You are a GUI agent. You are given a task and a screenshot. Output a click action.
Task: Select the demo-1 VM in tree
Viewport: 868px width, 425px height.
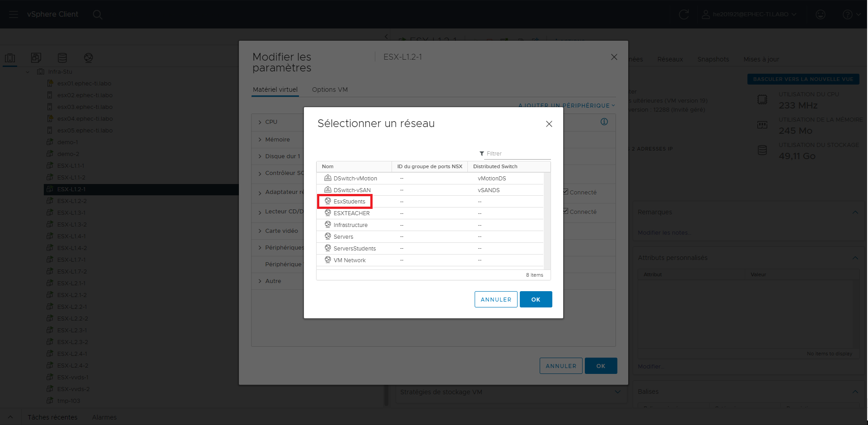tap(67, 142)
